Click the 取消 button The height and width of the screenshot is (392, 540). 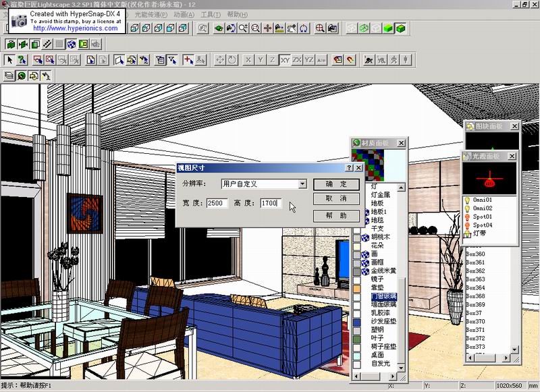(x=336, y=198)
